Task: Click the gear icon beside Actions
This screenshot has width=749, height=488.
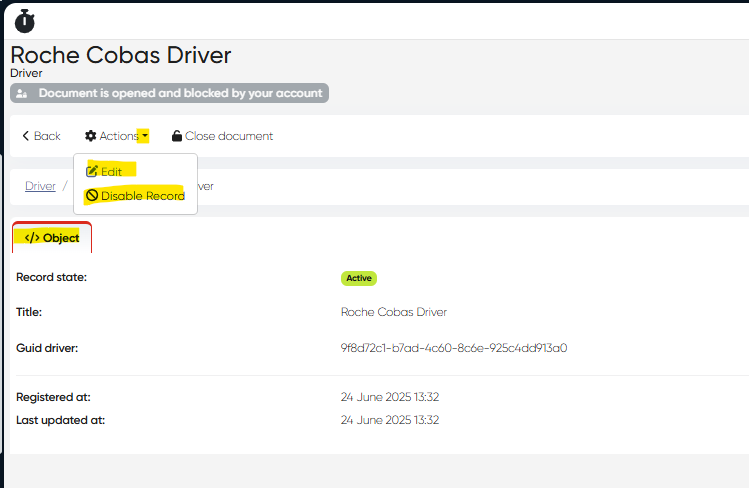Action: tap(91, 136)
